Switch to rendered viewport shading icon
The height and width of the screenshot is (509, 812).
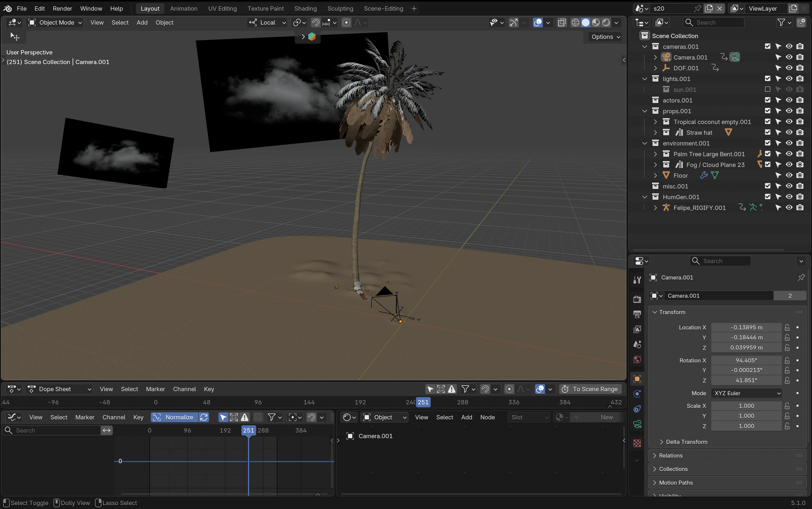point(606,22)
